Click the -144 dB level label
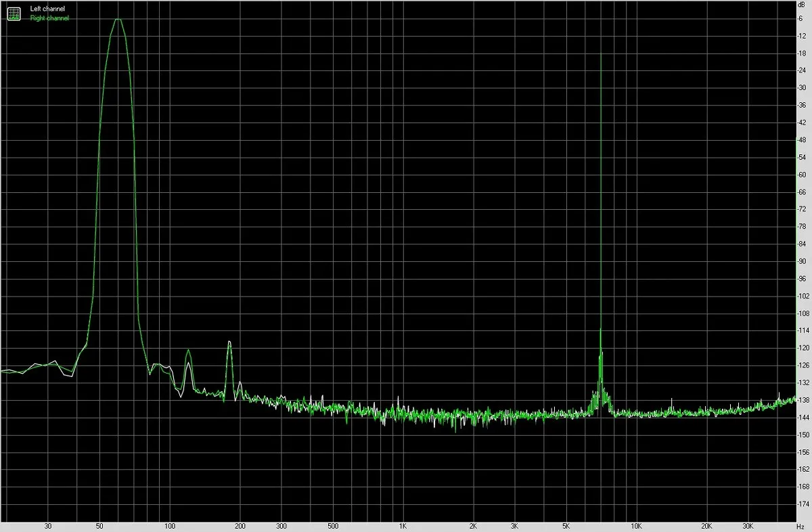The width and height of the screenshot is (812, 532). pos(802,417)
